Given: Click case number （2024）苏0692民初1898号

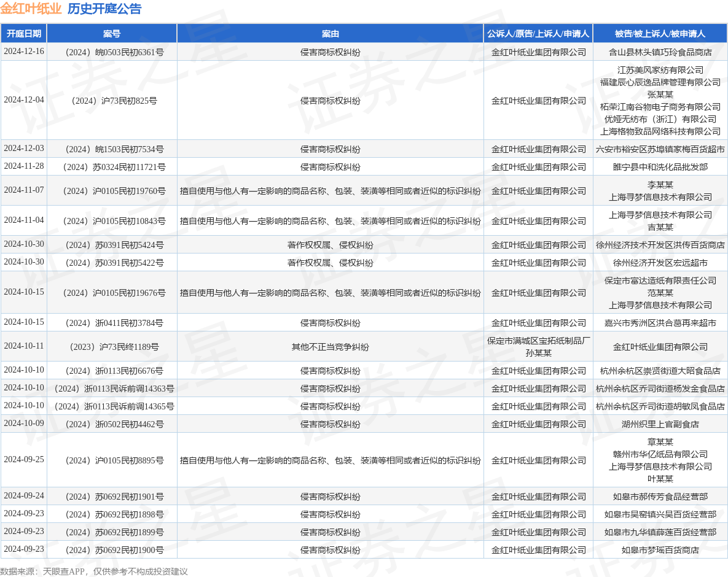Looking at the screenshot, I should tap(112, 514).
